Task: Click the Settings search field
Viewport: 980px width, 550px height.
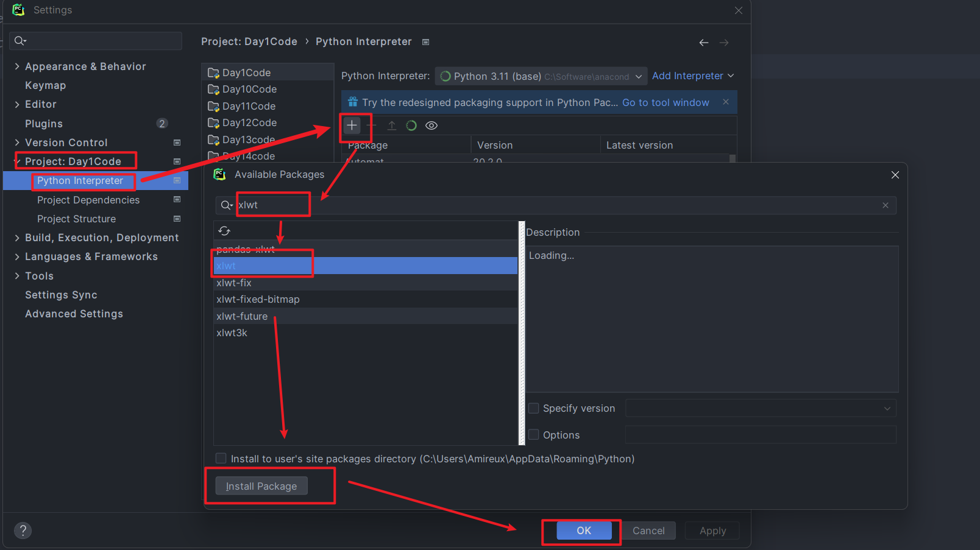Action: 96,41
